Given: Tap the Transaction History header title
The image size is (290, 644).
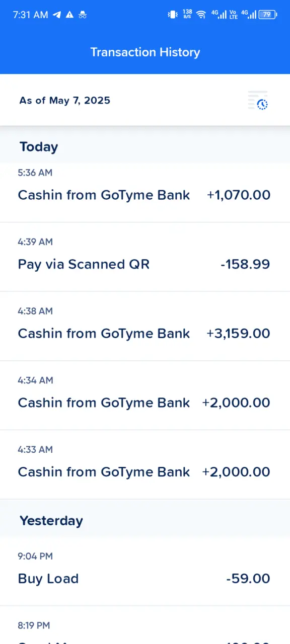Looking at the screenshot, I should pos(145,52).
